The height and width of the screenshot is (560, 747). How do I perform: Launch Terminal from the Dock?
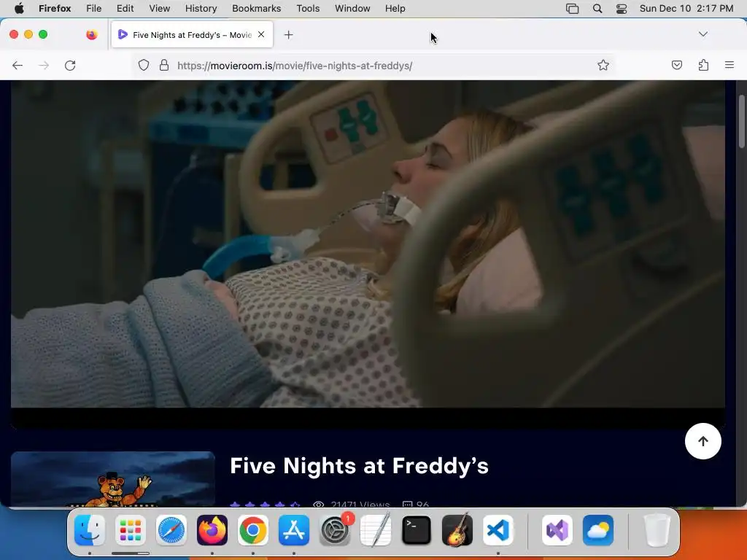[417, 530]
